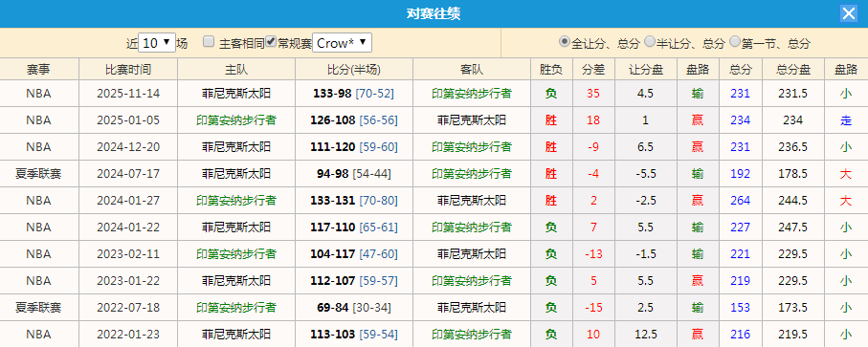Open the 2022-07-18 score 69-84
The width and height of the screenshot is (868, 347).
(x=333, y=307)
